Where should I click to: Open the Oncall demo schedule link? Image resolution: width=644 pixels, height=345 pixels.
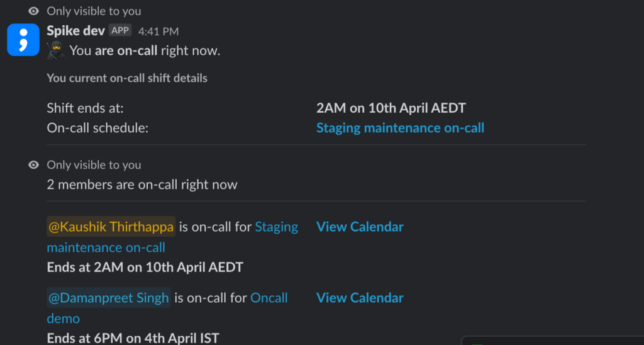point(269,298)
